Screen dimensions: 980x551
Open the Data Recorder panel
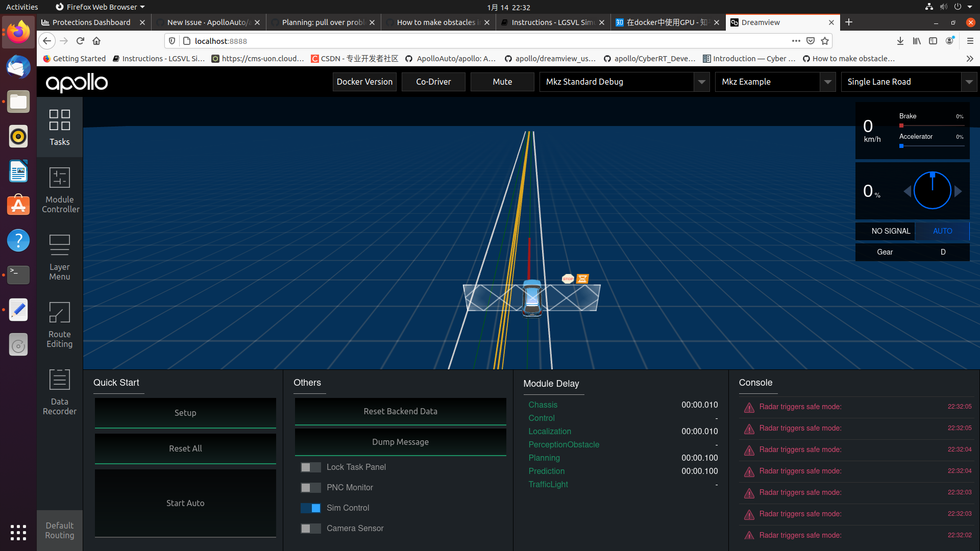tap(59, 392)
